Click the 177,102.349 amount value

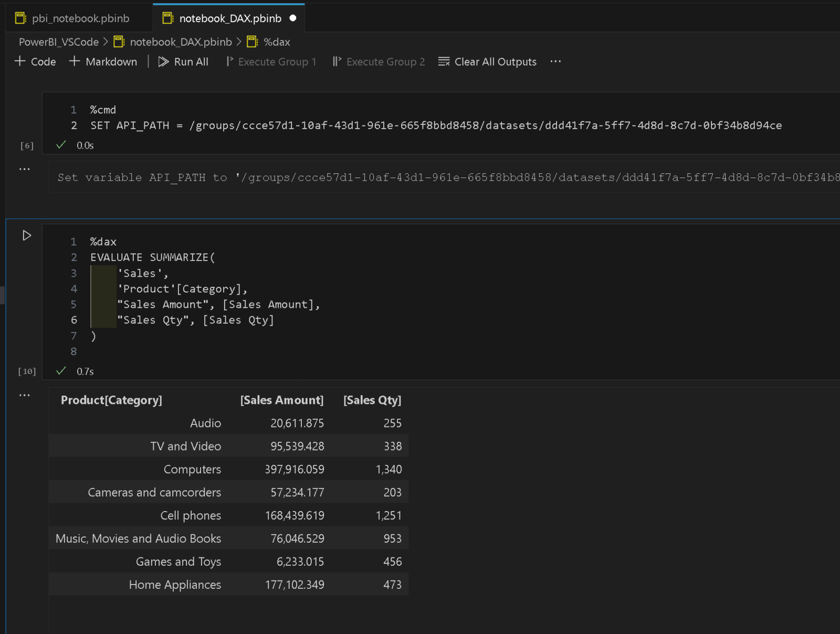[295, 585]
